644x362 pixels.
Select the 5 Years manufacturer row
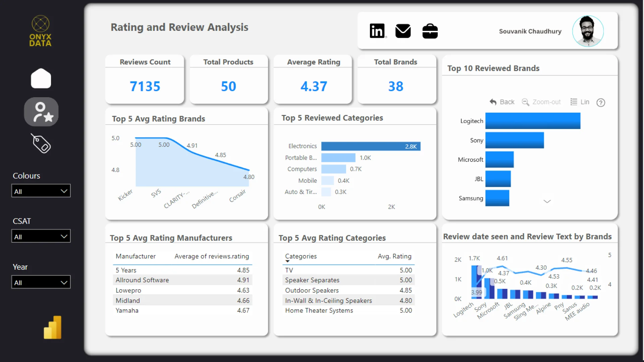click(x=182, y=270)
